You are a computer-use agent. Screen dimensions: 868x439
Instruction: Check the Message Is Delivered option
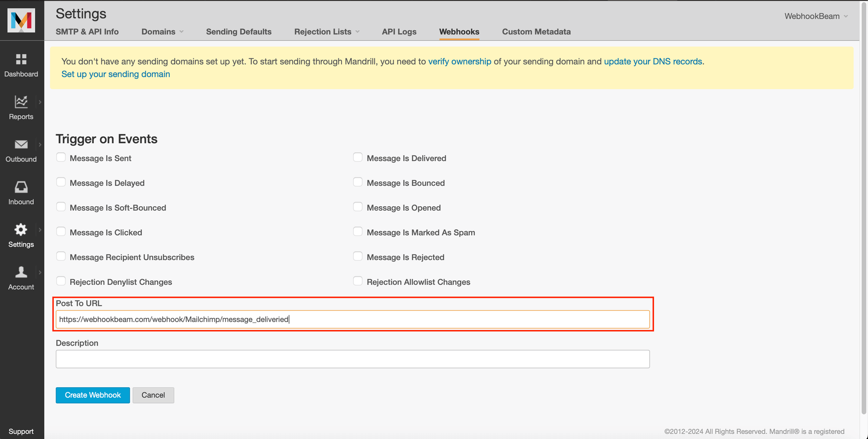point(358,158)
